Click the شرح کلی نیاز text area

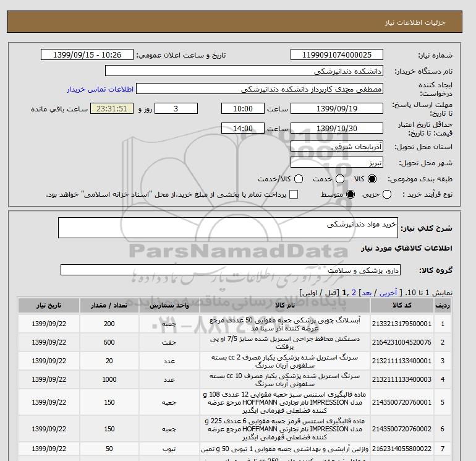pyautogui.click(x=228, y=228)
